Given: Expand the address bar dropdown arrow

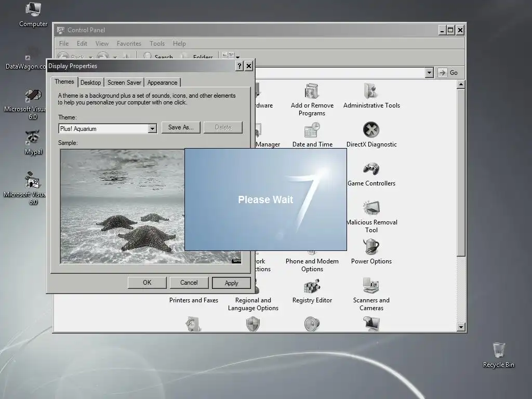Looking at the screenshot, I should (429, 73).
